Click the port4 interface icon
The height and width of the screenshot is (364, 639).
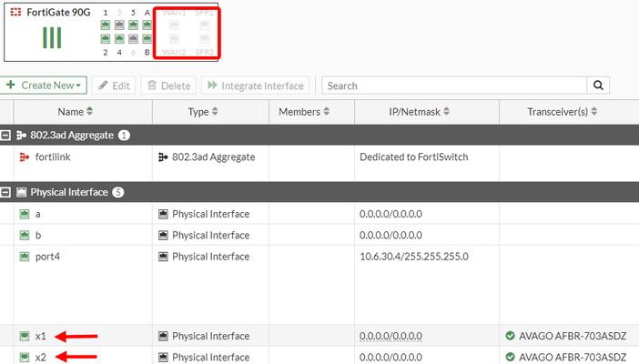click(25, 257)
